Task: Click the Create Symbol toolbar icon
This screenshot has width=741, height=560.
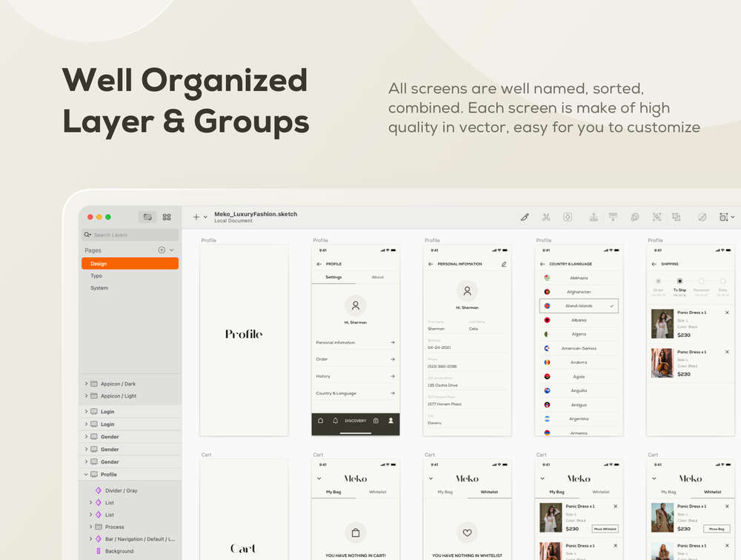Action: 568,217
